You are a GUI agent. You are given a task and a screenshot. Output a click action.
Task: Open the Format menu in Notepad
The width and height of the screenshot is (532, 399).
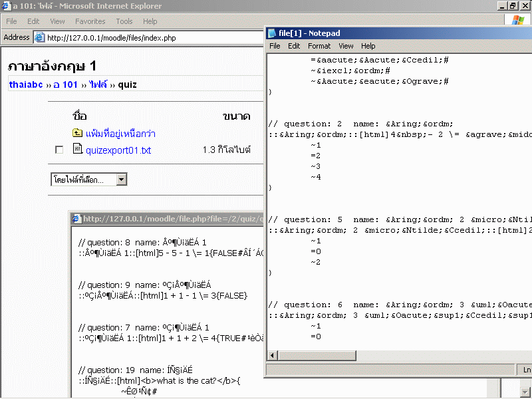319,46
